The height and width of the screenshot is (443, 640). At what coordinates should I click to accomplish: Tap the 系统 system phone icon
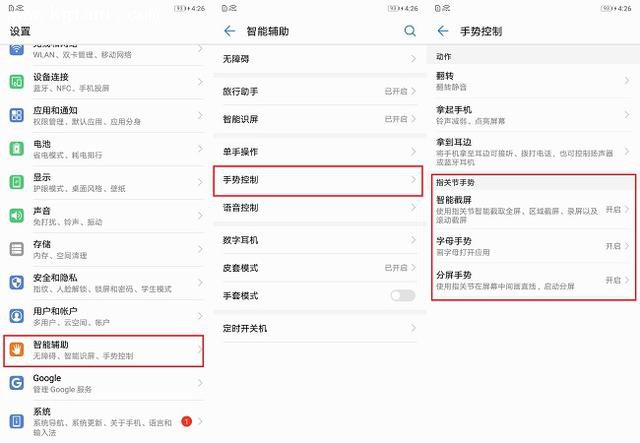(16, 421)
